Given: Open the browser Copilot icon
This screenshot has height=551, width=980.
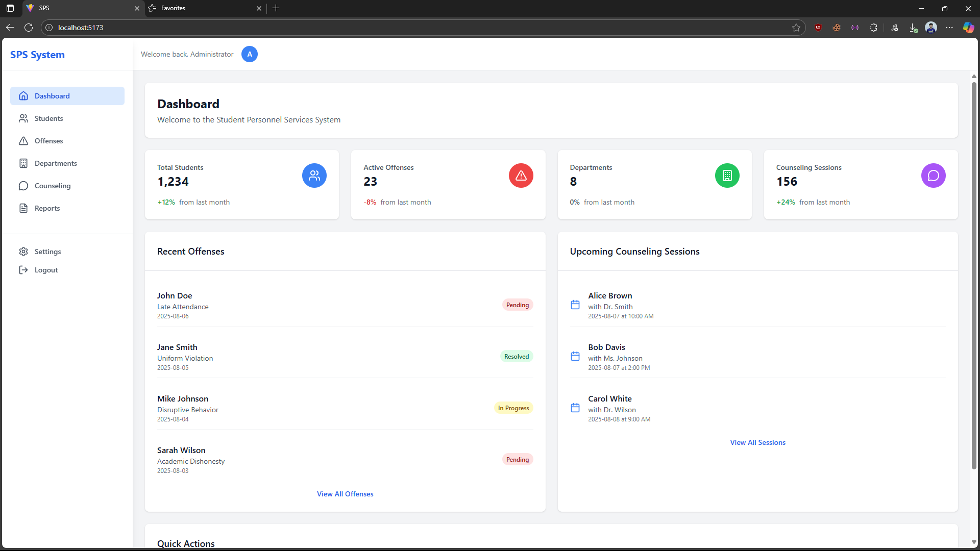Looking at the screenshot, I should (968, 28).
